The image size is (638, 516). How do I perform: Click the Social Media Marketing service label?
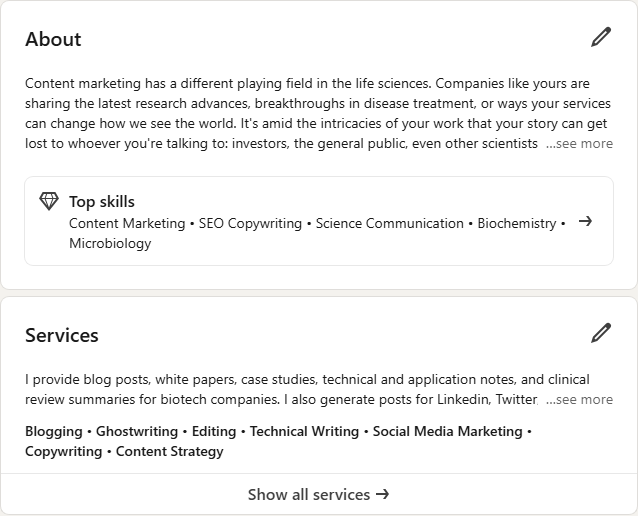pos(448,431)
